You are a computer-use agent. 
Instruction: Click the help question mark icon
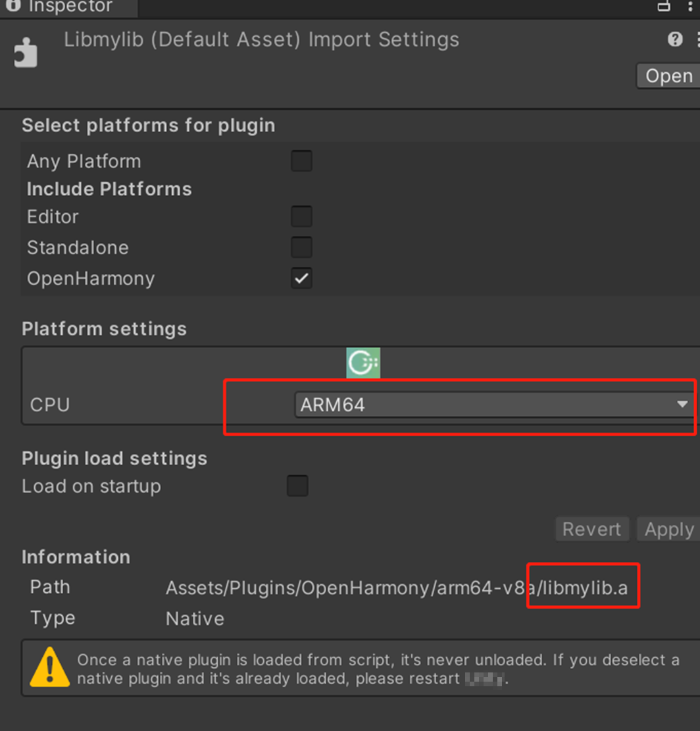[675, 39]
